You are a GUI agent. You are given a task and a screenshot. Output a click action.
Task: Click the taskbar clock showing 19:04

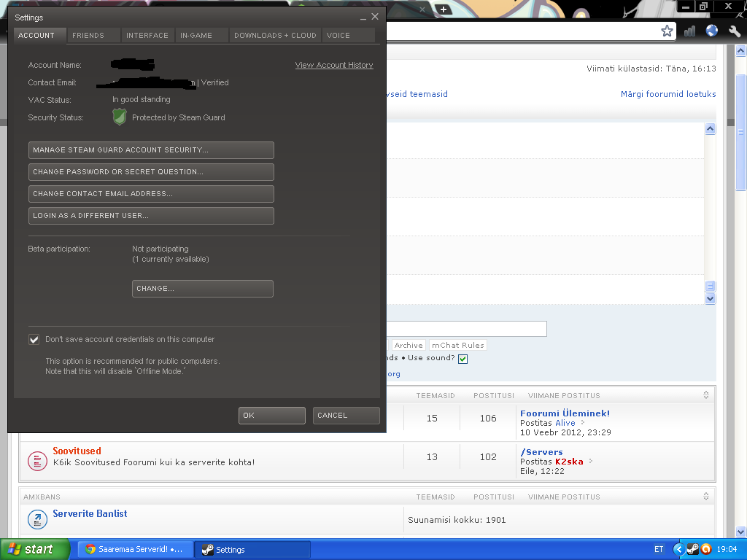coord(727,549)
